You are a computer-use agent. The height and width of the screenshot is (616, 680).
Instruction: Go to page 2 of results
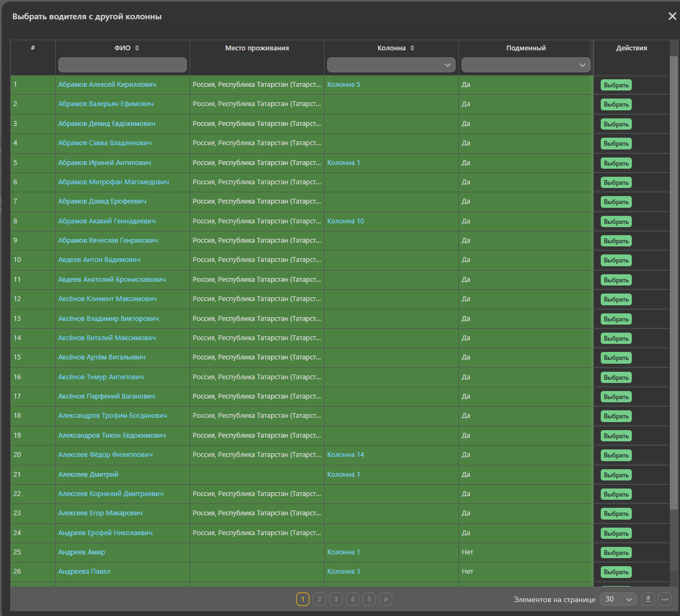[x=319, y=599]
